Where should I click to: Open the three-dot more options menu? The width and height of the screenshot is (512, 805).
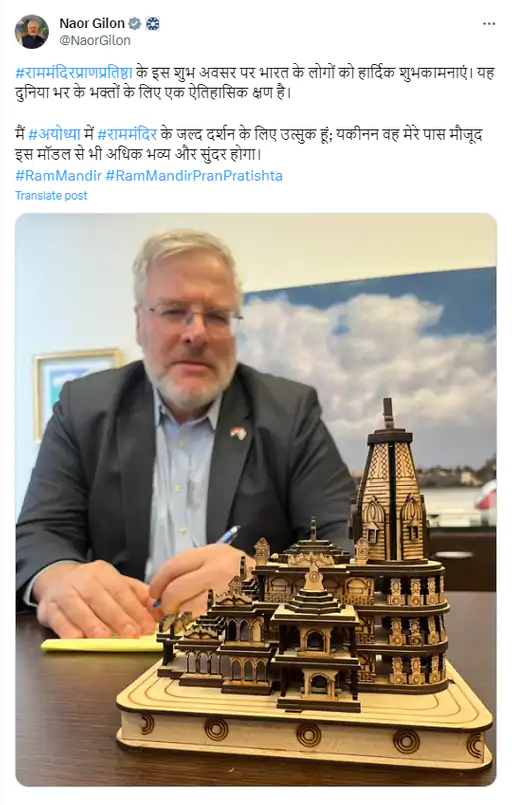coord(489,24)
